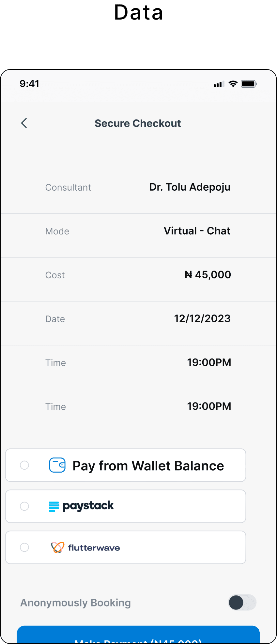Toggle the Anonymously Booking switch
The width and height of the screenshot is (277, 644).
click(242, 602)
